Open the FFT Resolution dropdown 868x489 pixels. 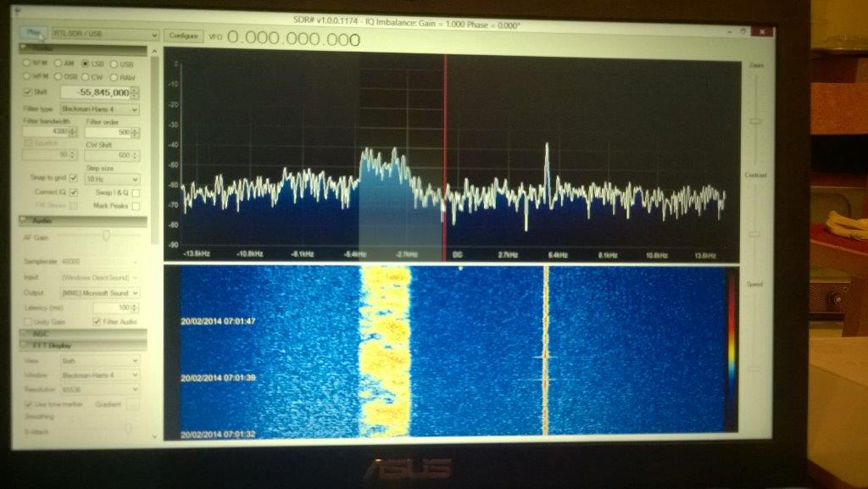100,390
